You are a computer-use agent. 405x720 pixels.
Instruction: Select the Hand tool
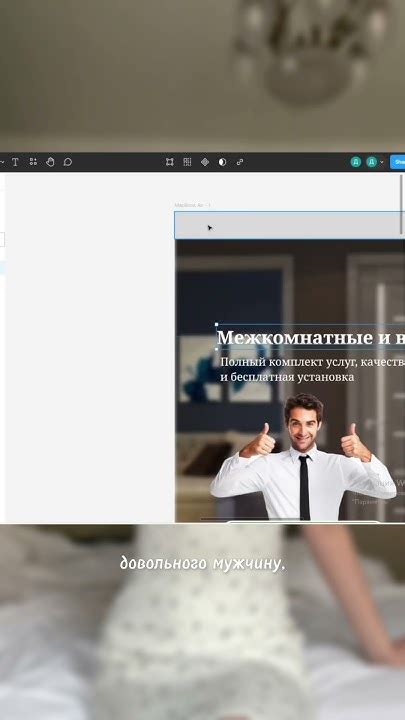50,162
